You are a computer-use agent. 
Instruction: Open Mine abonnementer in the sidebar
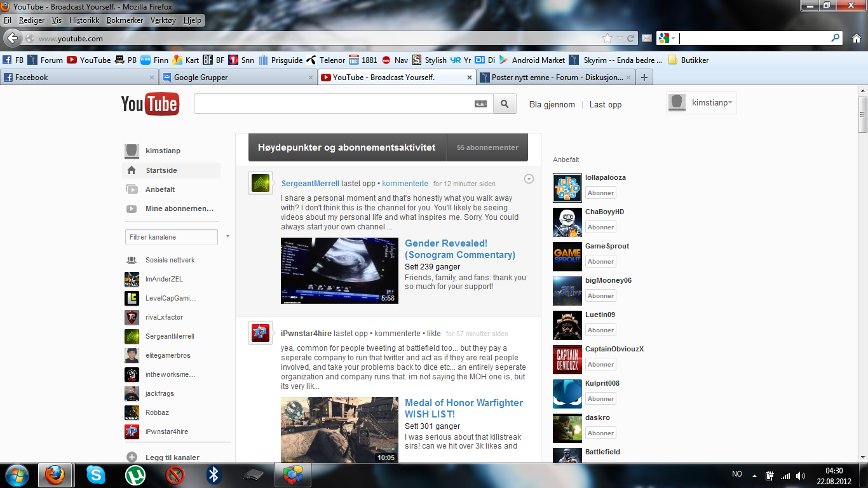click(x=179, y=208)
